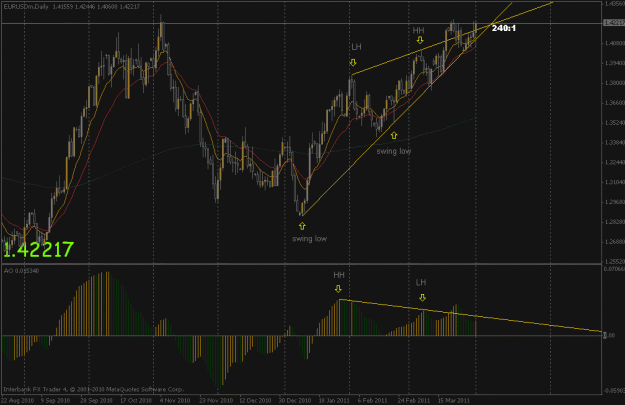Select the LH label on the price chart
The width and height of the screenshot is (625, 405).
point(356,47)
